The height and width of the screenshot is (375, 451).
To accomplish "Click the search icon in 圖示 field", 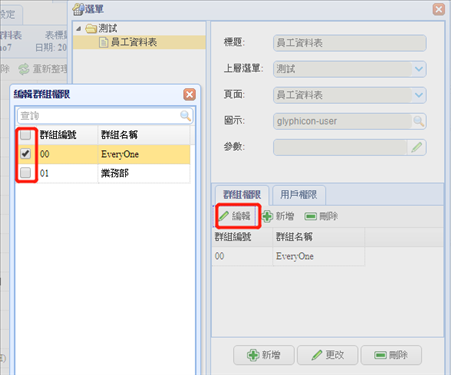I will click(x=419, y=121).
